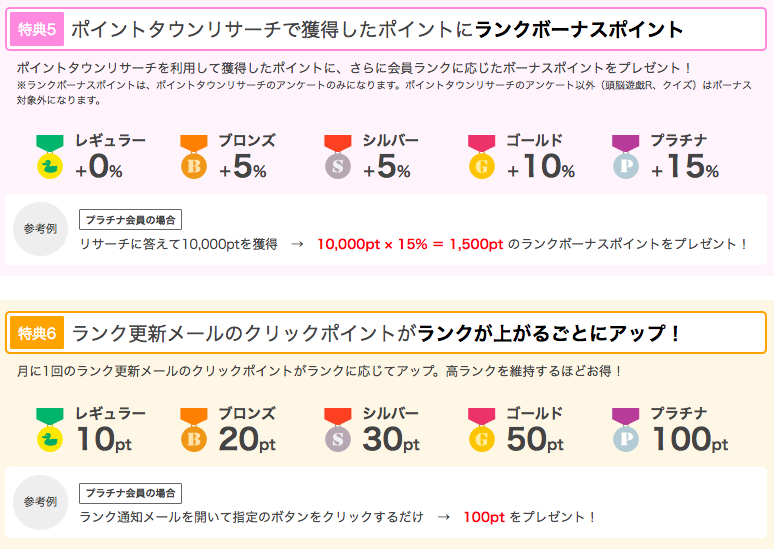Click the Platinum P medal in 特典6
Screen dimensions: 774x550
click(x=625, y=430)
